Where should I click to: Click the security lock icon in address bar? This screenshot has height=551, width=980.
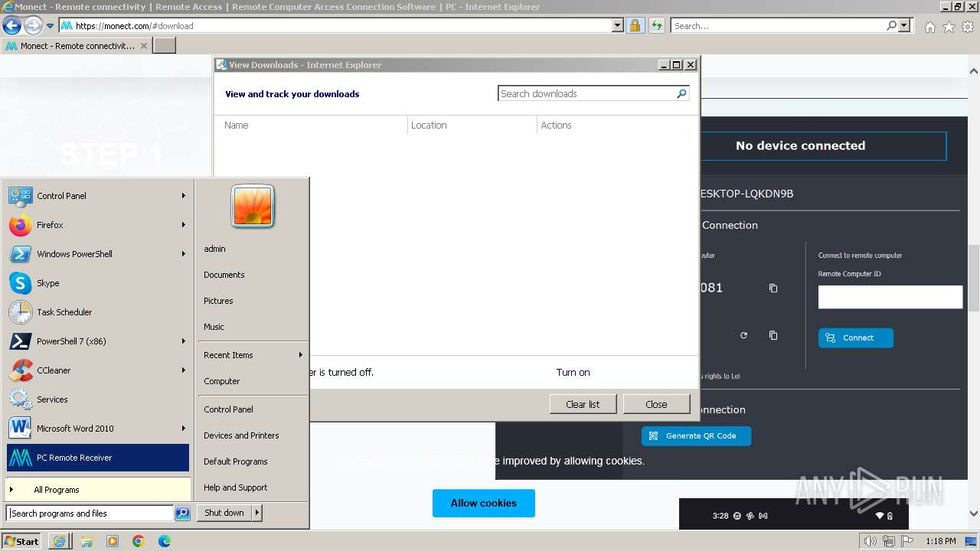(x=635, y=26)
